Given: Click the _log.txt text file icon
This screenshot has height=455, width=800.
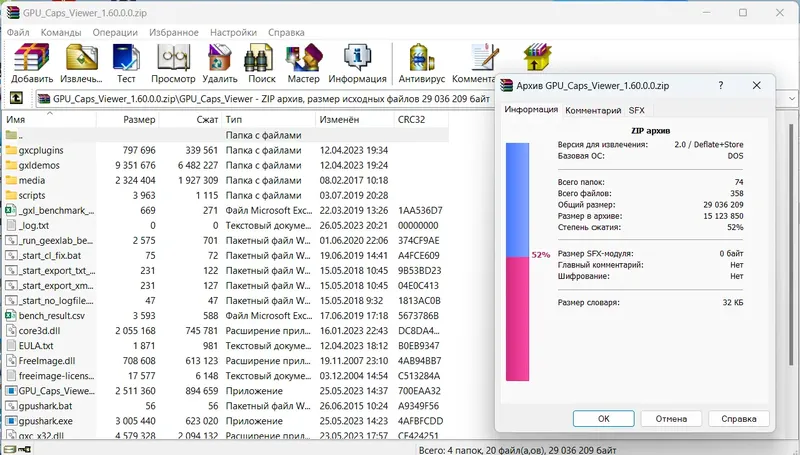Looking at the screenshot, I should click(x=11, y=225).
